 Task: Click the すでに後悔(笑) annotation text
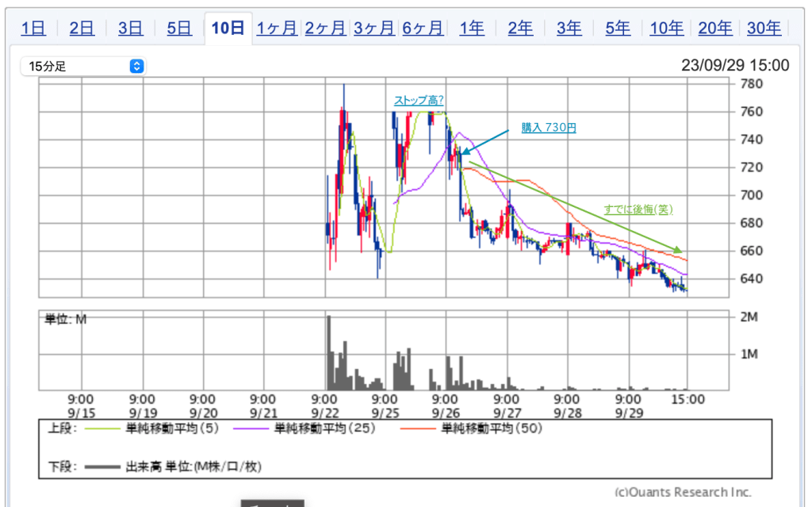[638, 209]
